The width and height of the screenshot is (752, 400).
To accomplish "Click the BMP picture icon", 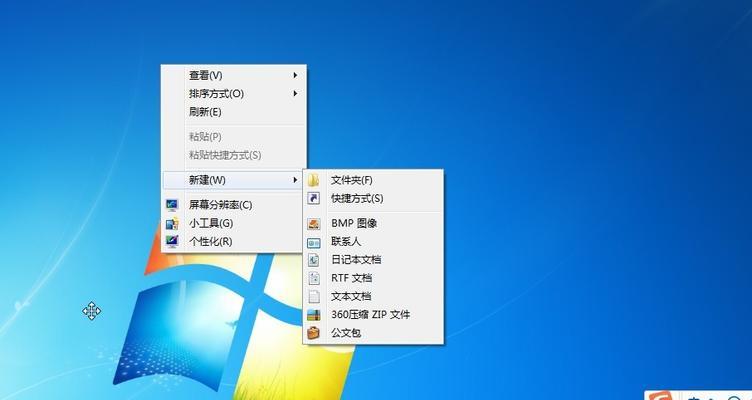I will [x=314, y=224].
